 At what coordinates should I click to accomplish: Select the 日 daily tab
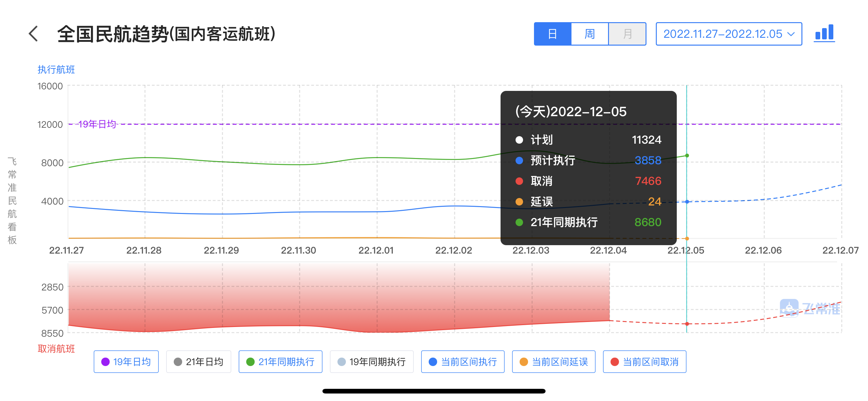(552, 34)
